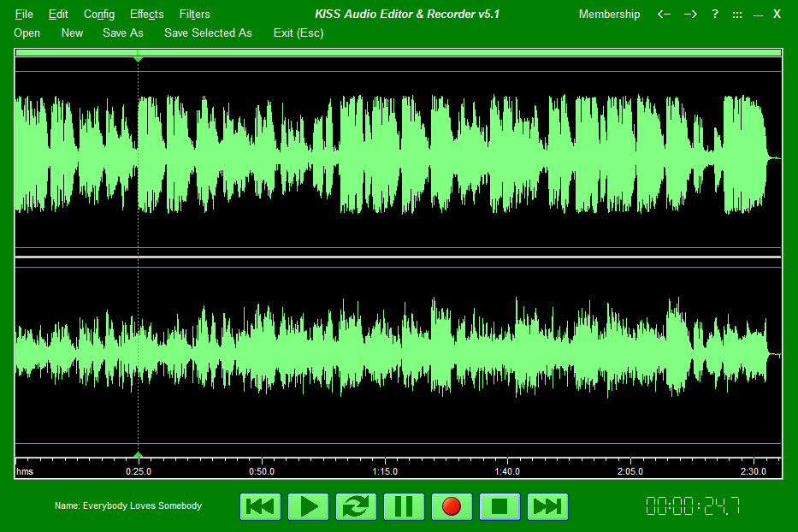Click the green overview bar above waveform

pos(399,53)
